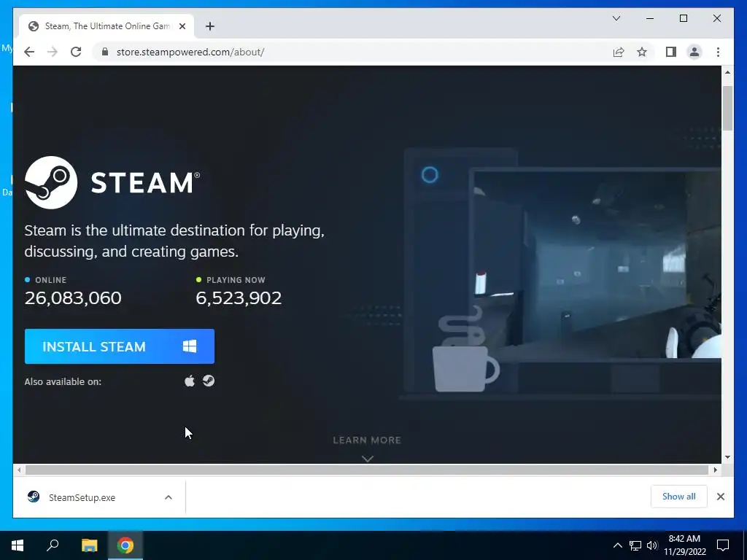Image resolution: width=747 pixels, height=560 pixels.
Task: Open the Chrome profile avatar
Action: [694, 52]
